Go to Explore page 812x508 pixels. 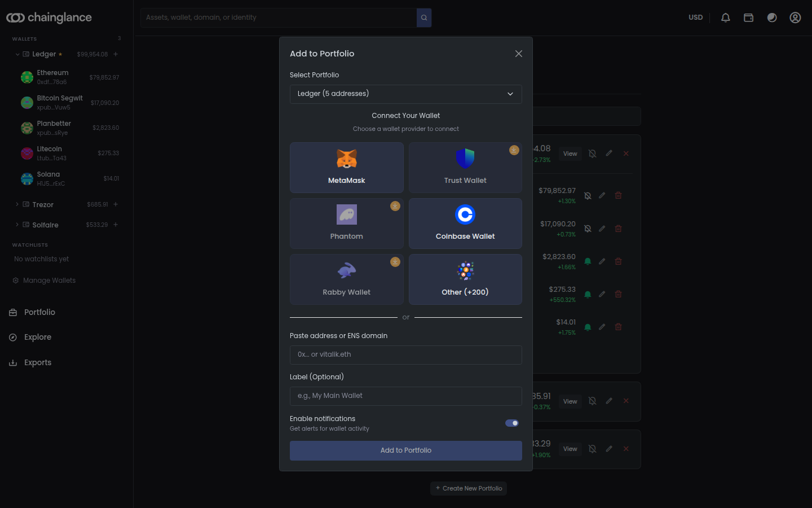(30, 337)
